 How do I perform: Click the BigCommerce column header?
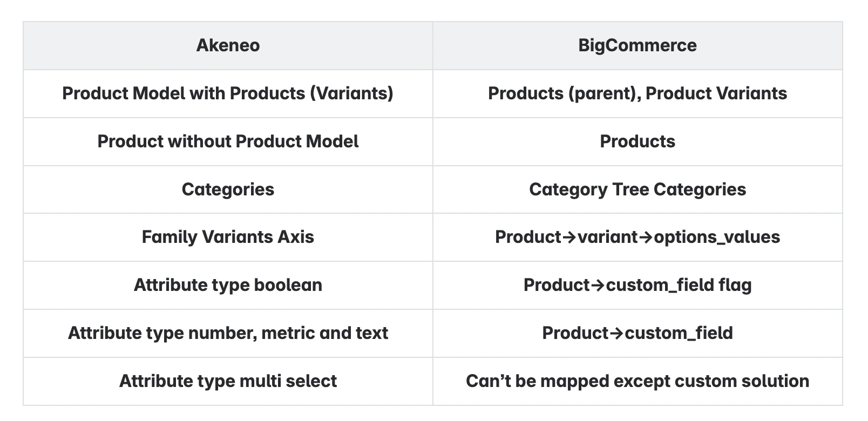[638, 45]
